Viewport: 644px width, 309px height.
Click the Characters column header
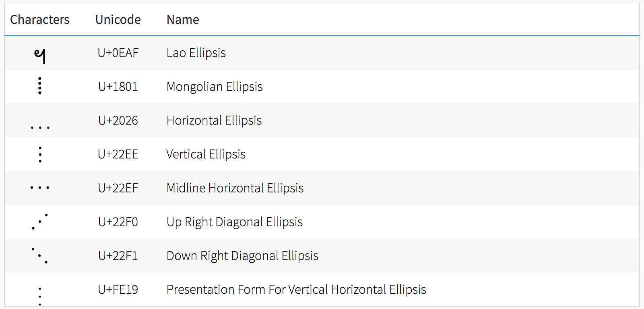click(39, 19)
